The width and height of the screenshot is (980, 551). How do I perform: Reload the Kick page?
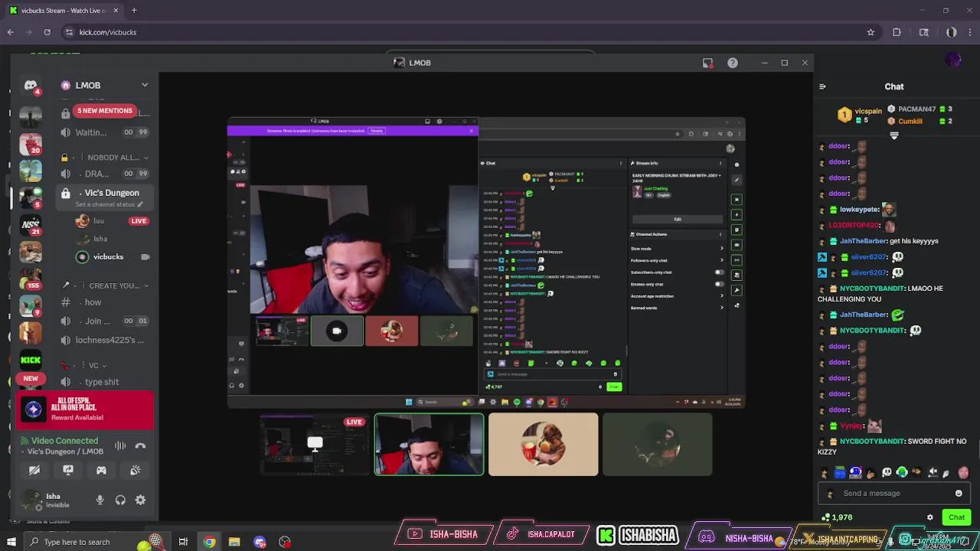pos(47,32)
